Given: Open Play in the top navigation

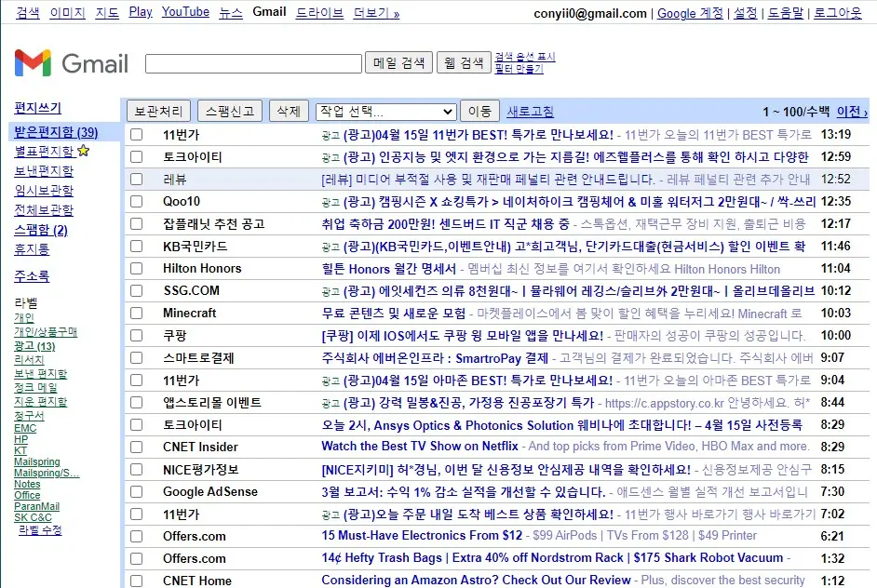Looking at the screenshot, I should tap(141, 12).
